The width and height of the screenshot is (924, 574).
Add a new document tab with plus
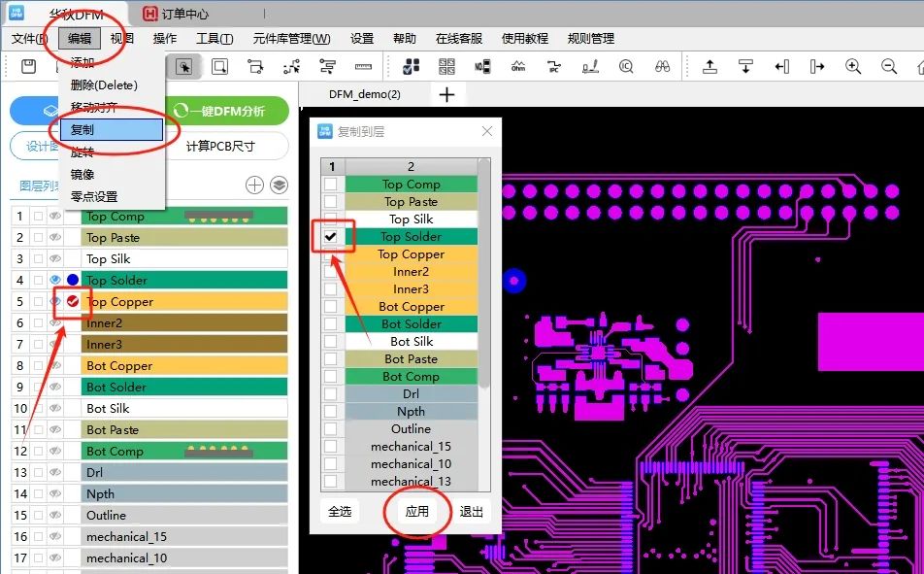point(446,94)
